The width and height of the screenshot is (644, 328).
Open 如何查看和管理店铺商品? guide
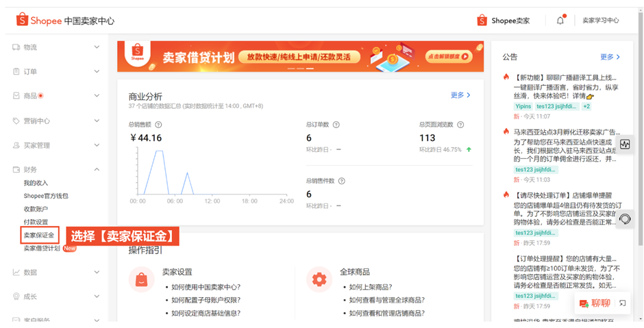click(387, 313)
